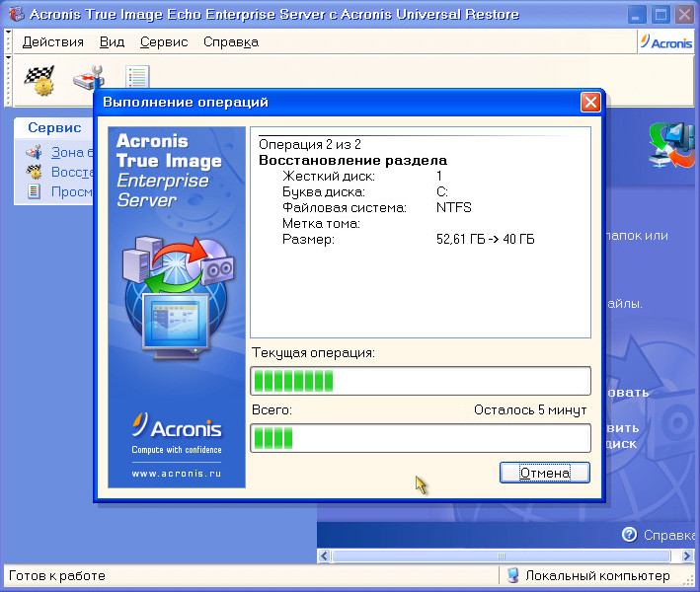Click the Справка link beside the help icon
Screen dimensions: 700x592
tap(668, 535)
